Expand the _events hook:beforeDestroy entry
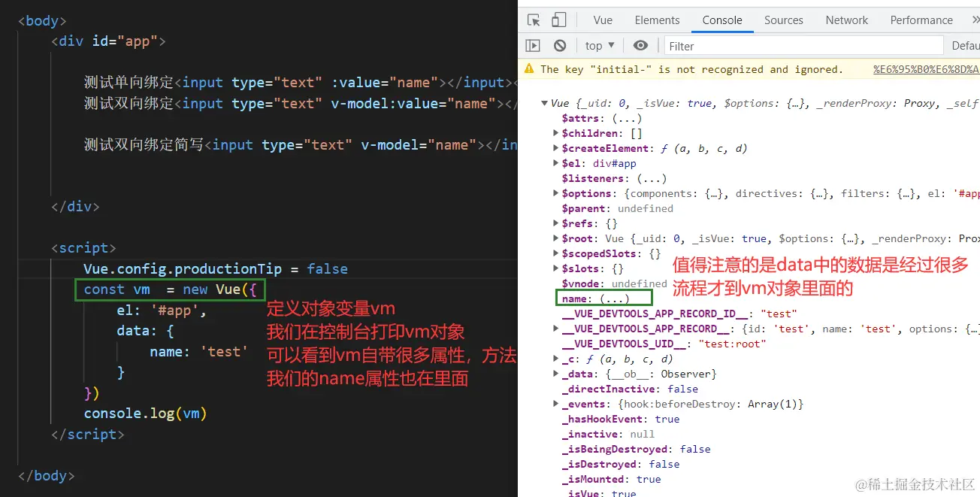 click(555, 405)
